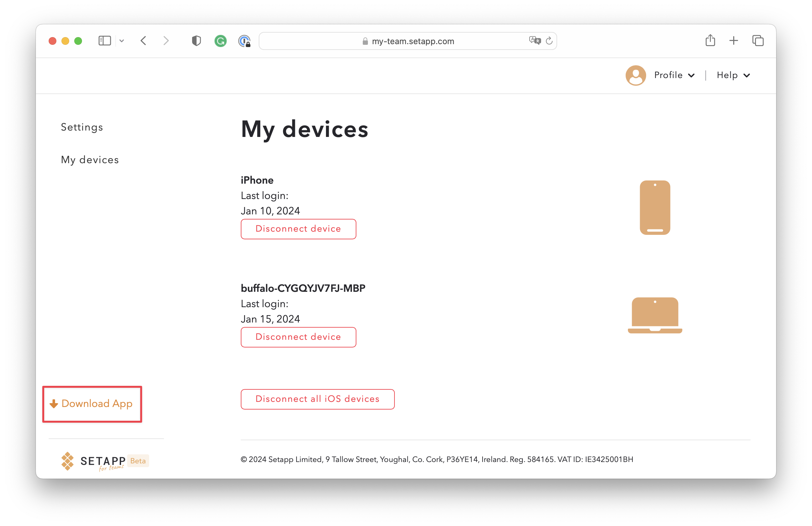812x526 pixels.
Task: Show the tab overview
Action: click(758, 41)
